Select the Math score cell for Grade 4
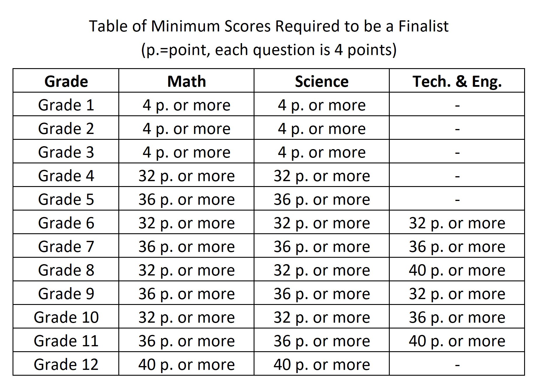This screenshot has height=392, width=539. (x=187, y=176)
